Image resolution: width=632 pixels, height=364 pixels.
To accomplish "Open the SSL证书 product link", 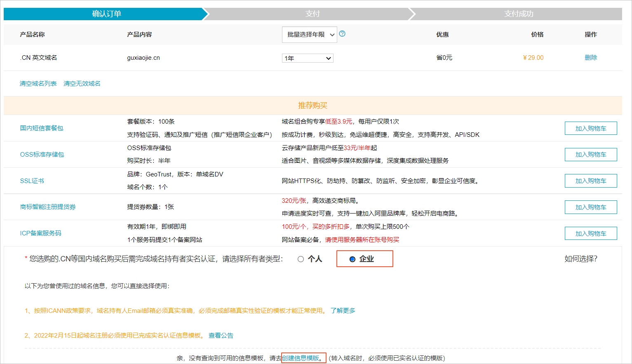I will [x=32, y=181].
